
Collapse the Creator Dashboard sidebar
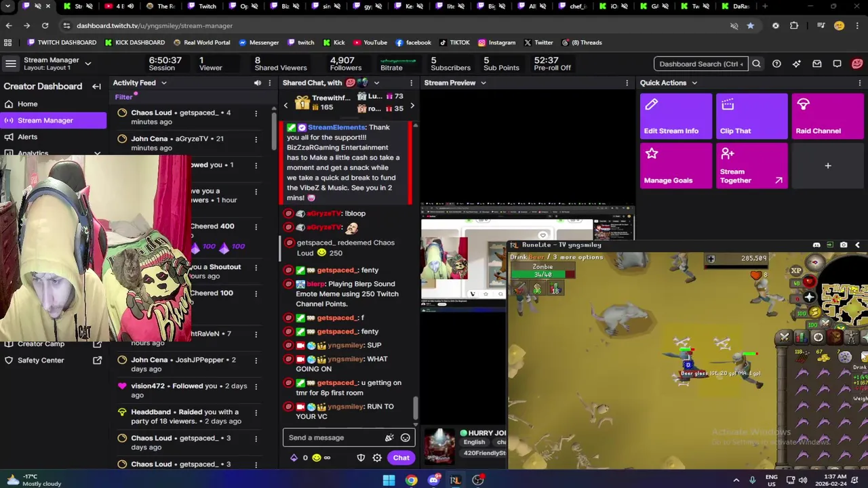click(96, 86)
